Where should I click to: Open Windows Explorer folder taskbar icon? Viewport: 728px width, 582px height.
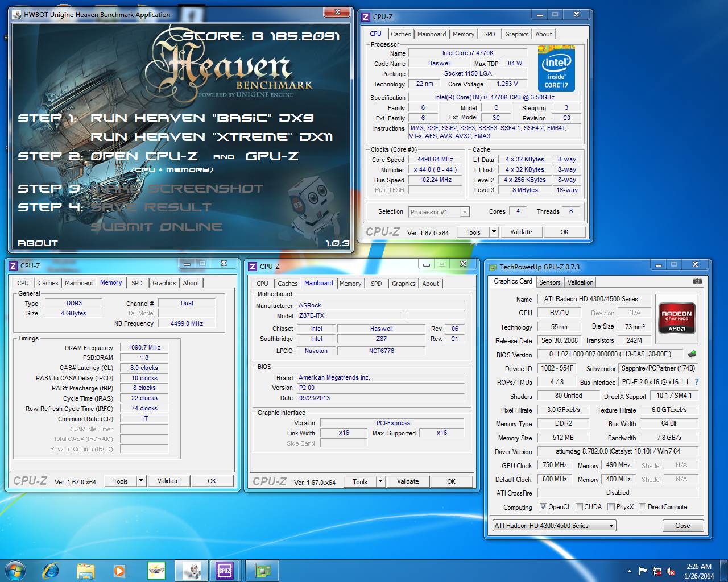(85, 571)
